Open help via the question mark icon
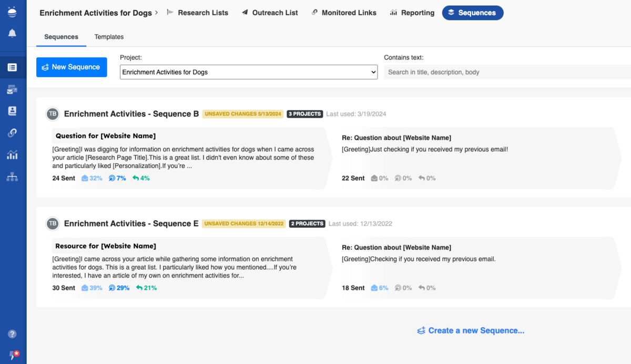This screenshot has height=364, width=631. point(12,334)
